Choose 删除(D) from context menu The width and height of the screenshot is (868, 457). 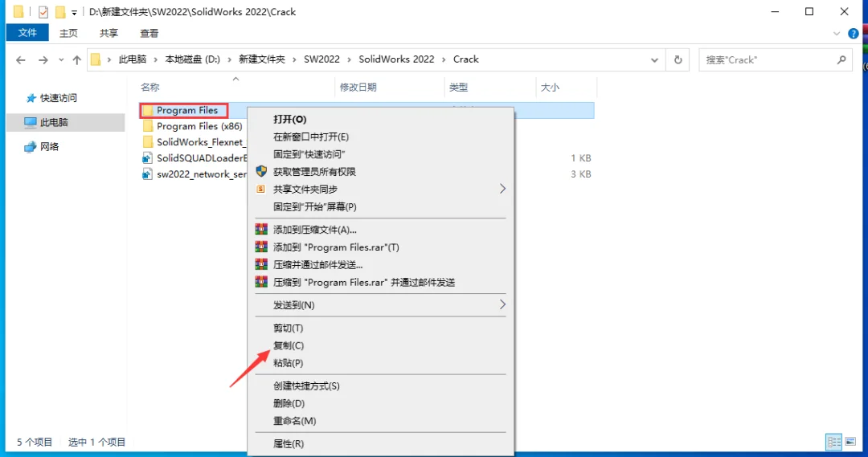380,403
